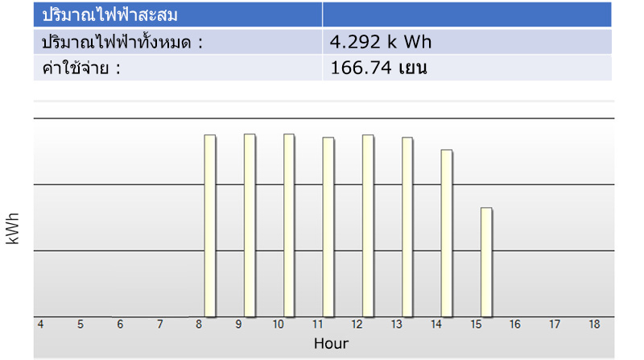Click the bar for hour 14
644x360 pixels.
pos(447,233)
